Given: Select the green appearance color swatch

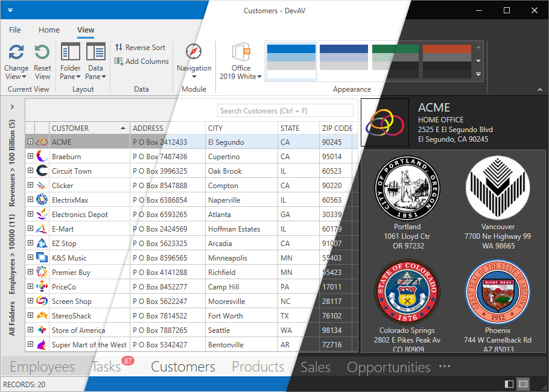Looking at the screenshot, I should (395, 61).
